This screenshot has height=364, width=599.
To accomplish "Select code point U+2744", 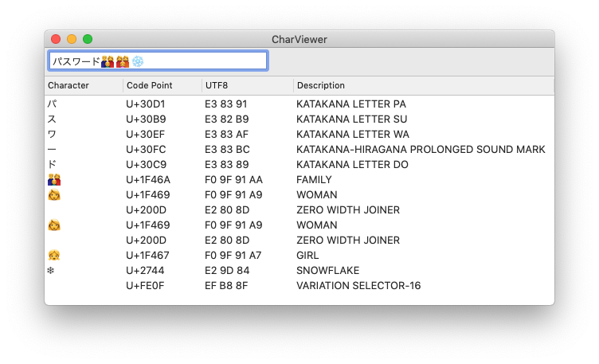I will (145, 271).
